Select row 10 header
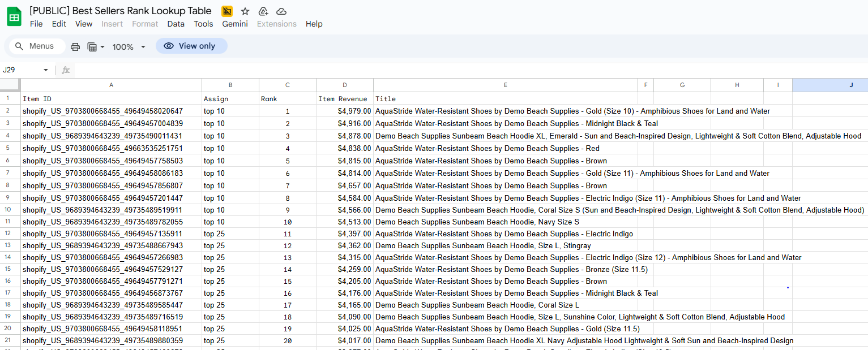Viewport: 868px width, 350px height. point(8,210)
